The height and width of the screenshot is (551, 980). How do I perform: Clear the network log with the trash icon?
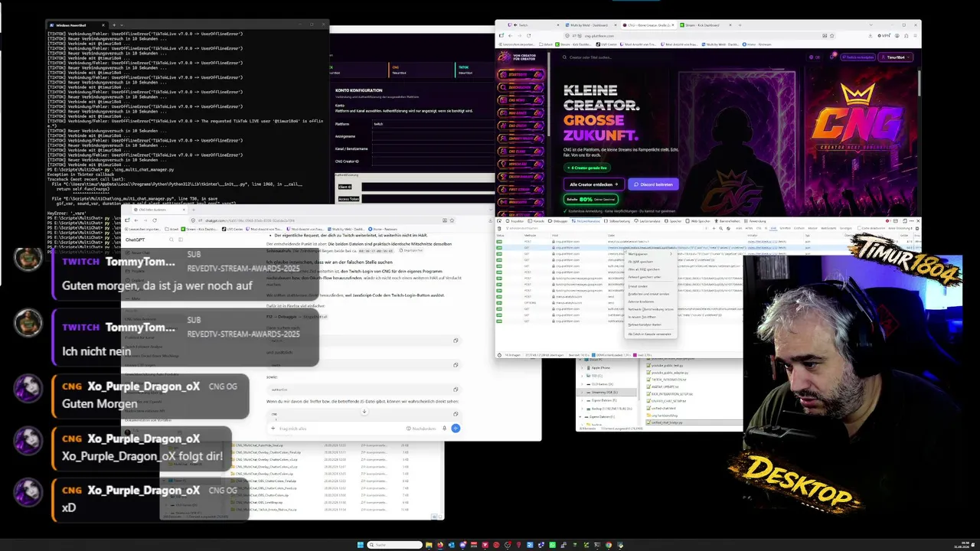(500, 228)
